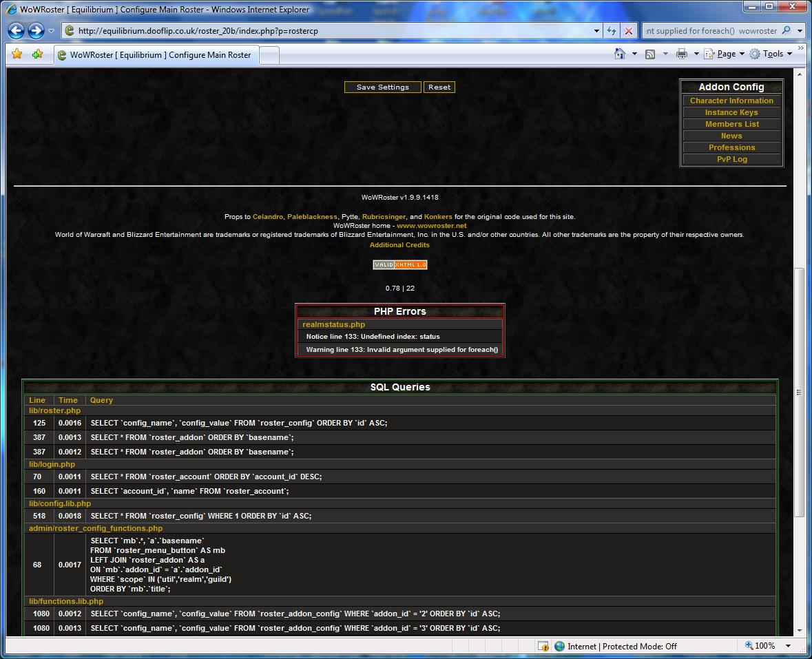Click the lib/functions.lib.php file heading
The height and width of the screenshot is (659, 812).
click(x=65, y=602)
